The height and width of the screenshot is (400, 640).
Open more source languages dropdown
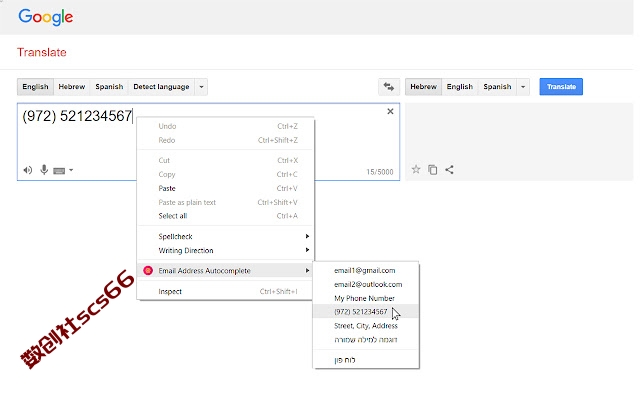coord(201,87)
